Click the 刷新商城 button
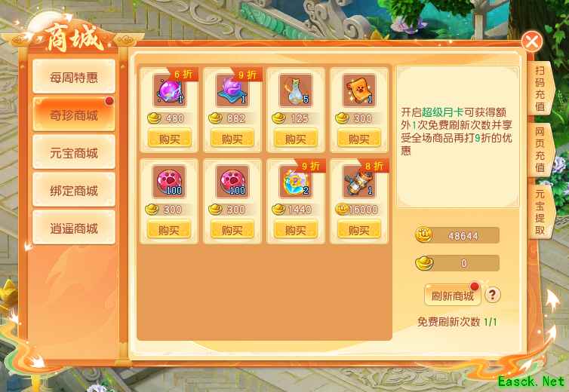 click(x=453, y=296)
